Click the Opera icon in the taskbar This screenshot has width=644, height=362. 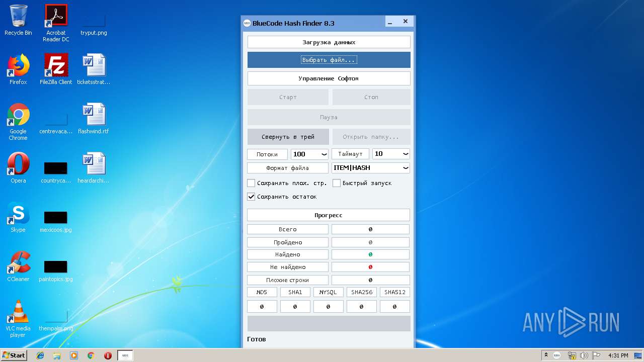click(x=108, y=355)
